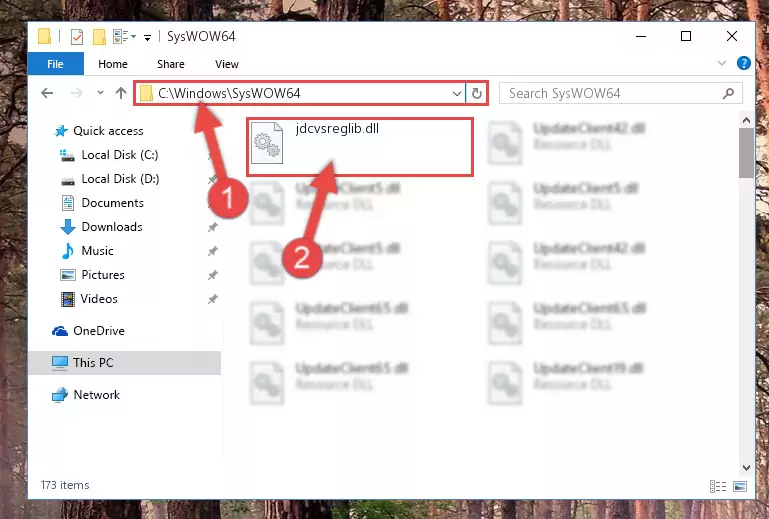Refresh the SysWOW64 folder

click(477, 93)
